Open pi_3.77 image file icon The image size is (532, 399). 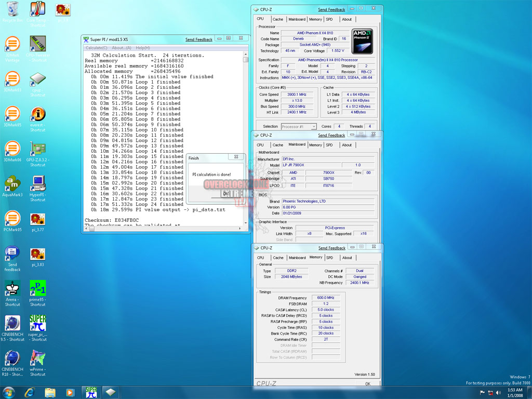37,222
